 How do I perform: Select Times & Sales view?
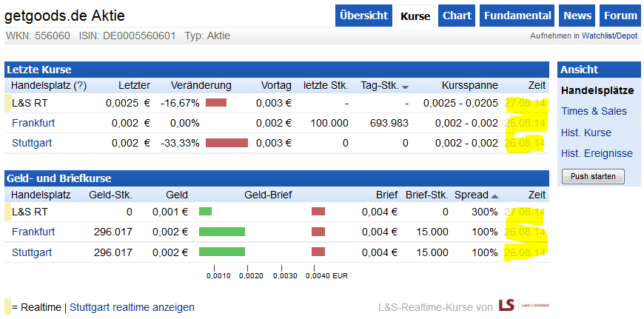click(x=594, y=111)
